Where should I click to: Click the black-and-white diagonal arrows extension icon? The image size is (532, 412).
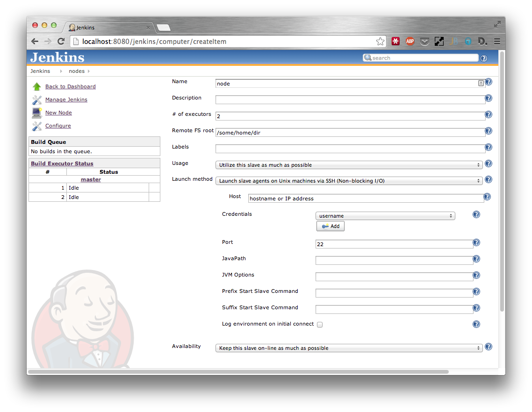pos(439,42)
